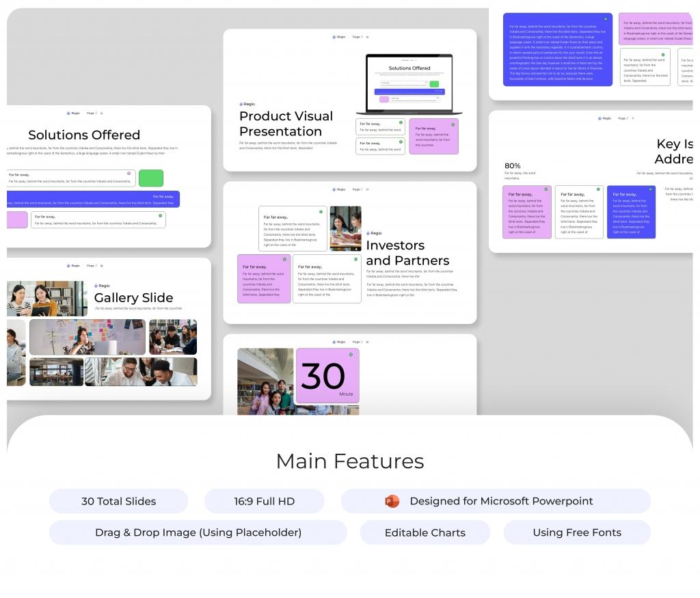Image resolution: width=700 pixels, height=598 pixels.
Task: Click gallery photo with plant and sticky notes
Action: pos(87,337)
